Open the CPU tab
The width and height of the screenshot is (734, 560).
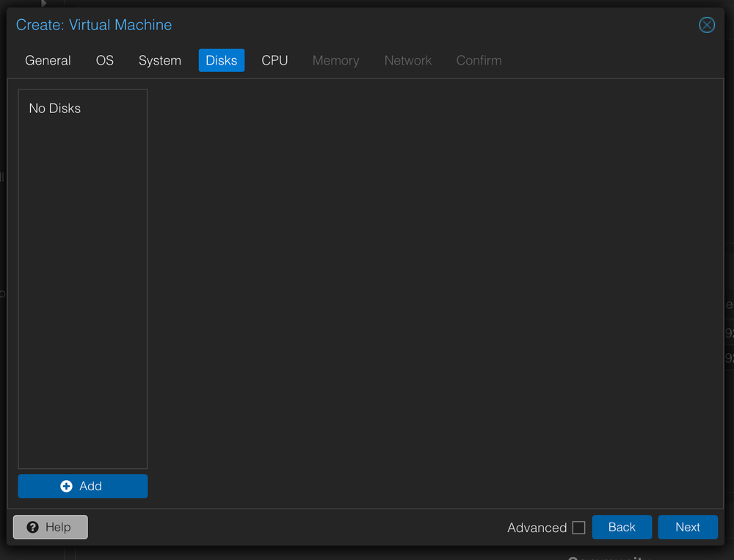275,60
